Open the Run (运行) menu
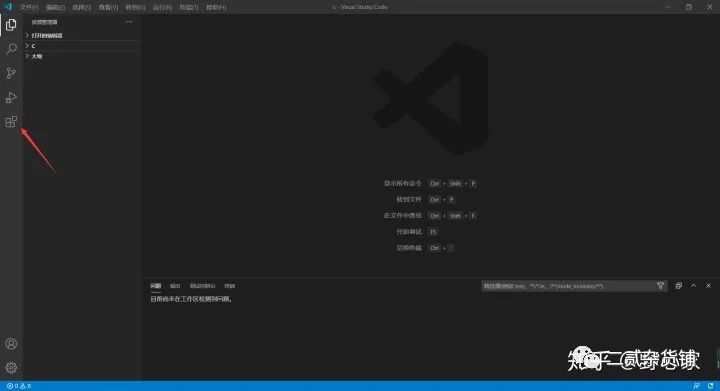 tap(162, 7)
